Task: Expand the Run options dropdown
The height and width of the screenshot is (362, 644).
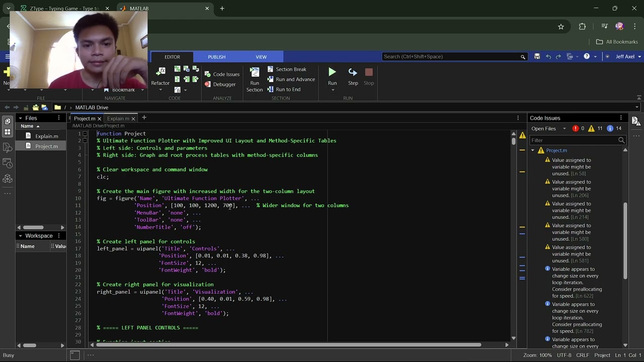Action: pyautogui.click(x=333, y=90)
